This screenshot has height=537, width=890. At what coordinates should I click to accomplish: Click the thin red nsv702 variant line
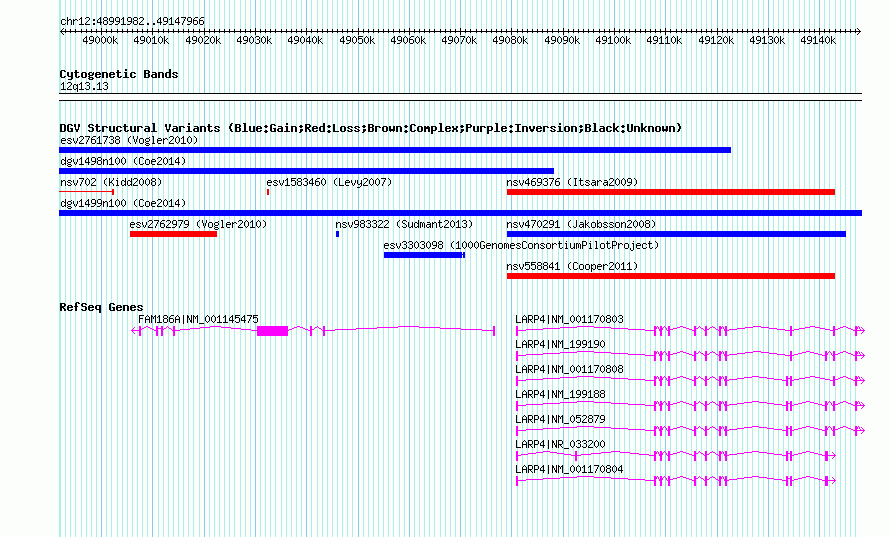(x=86, y=192)
